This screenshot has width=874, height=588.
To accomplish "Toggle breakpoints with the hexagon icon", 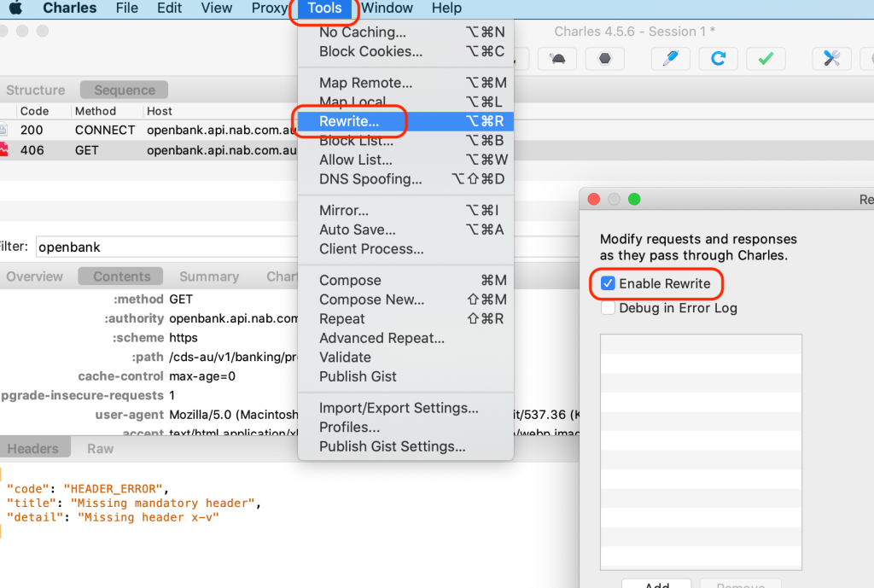I will tap(604, 58).
